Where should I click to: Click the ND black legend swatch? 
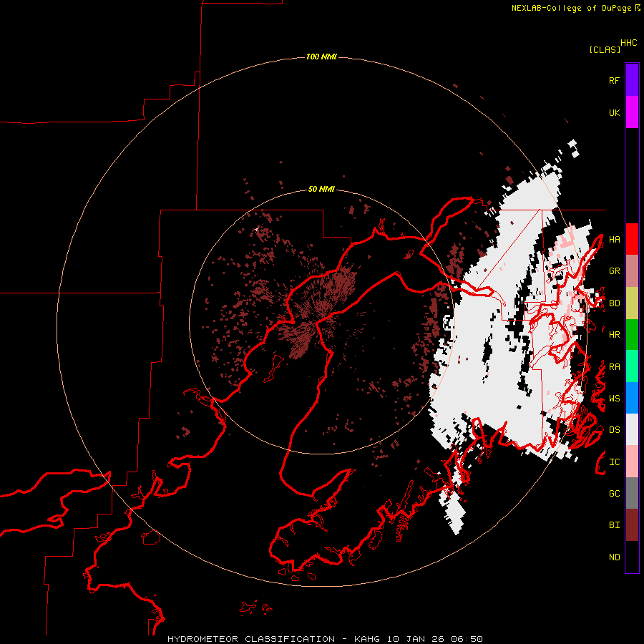tap(632, 557)
